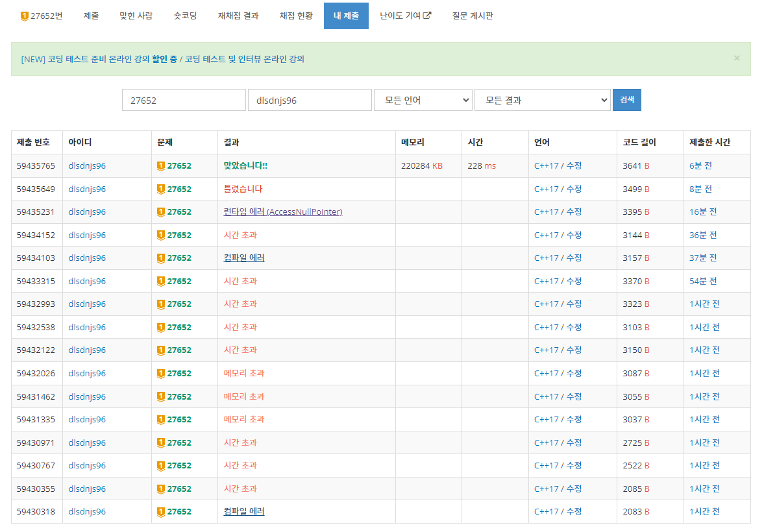This screenshot has width=764, height=532.
Task: Click tier badge in row 59434152
Action: 161,236
